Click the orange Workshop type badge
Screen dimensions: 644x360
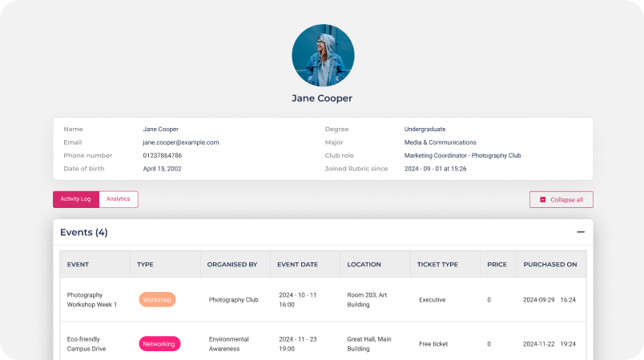point(157,300)
